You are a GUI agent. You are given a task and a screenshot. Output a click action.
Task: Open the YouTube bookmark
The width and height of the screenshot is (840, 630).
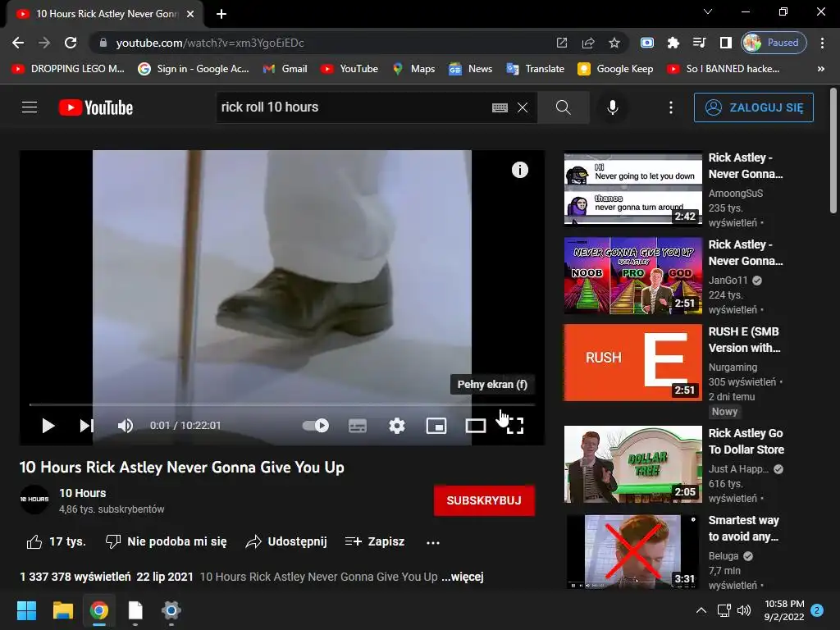click(349, 69)
